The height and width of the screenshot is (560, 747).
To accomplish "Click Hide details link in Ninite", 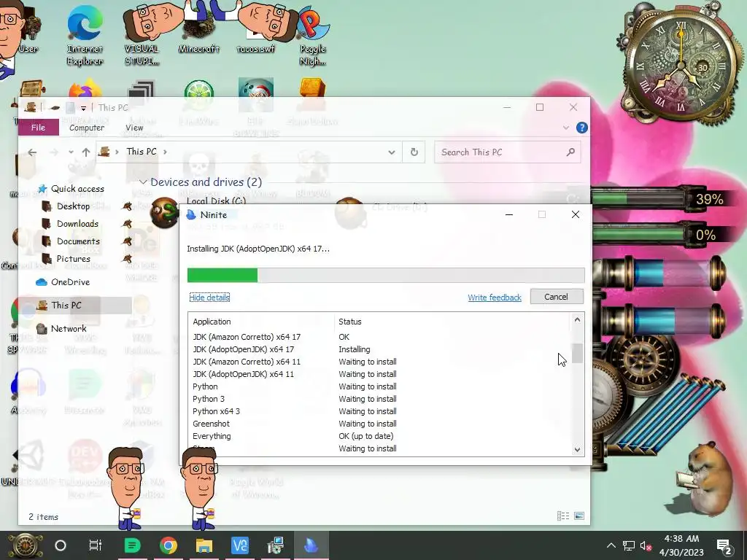I will tap(209, 297).
